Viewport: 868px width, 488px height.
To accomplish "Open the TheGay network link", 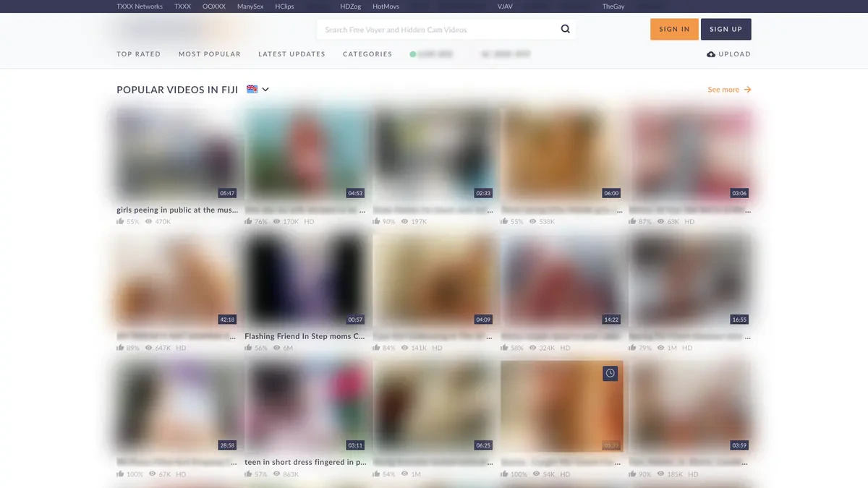I will pos(613,7).
